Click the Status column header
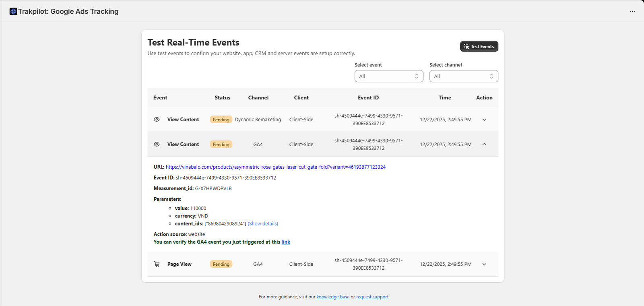This screenshot has width=644, height=306. pos(223,97)
